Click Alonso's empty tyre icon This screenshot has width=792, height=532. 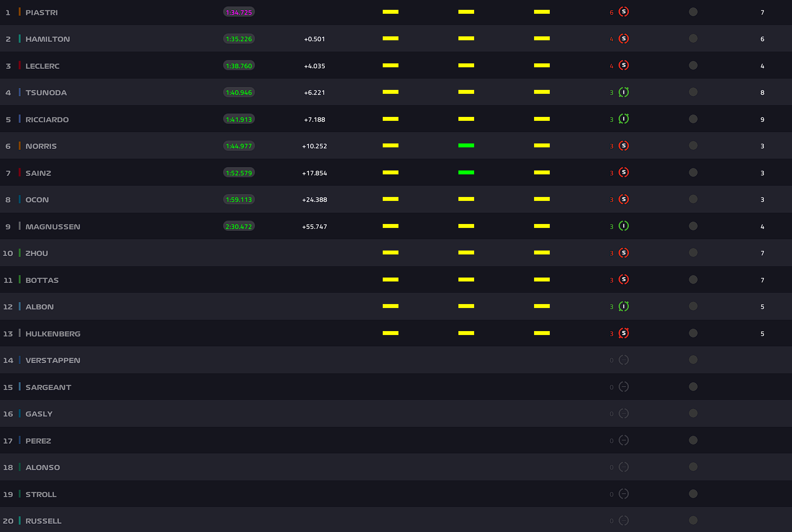point(623,467)
